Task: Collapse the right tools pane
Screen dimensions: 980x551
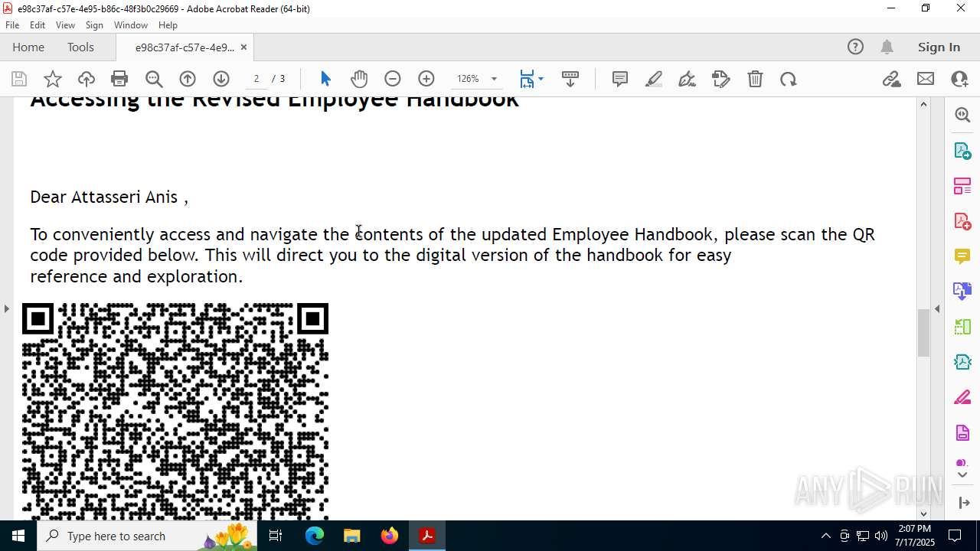Action: click(937, 308)
